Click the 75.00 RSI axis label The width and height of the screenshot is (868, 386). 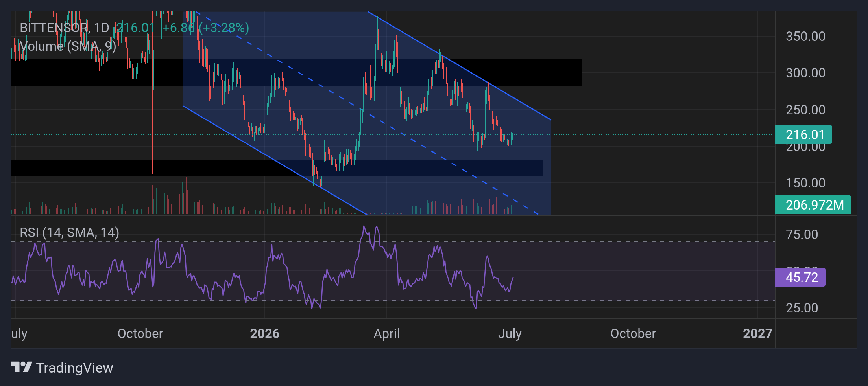coord(802,235)
